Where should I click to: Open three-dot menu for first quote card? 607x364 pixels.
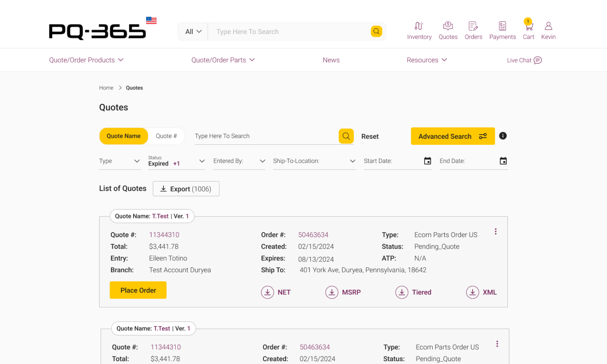coord(496,231)
